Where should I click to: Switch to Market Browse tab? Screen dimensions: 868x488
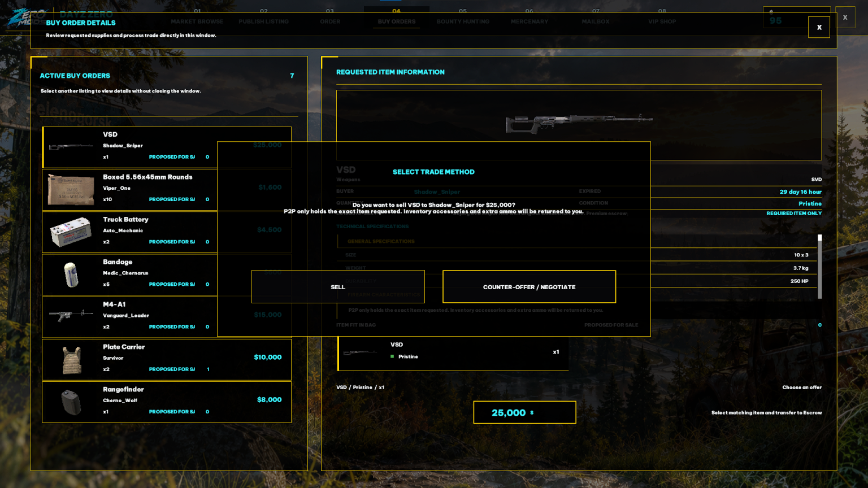click(197, 21)
